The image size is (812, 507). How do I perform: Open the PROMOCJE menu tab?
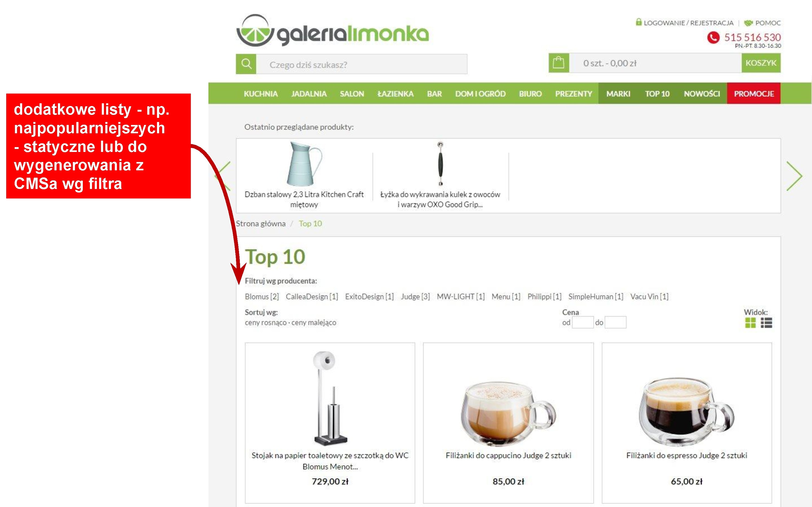754,94
